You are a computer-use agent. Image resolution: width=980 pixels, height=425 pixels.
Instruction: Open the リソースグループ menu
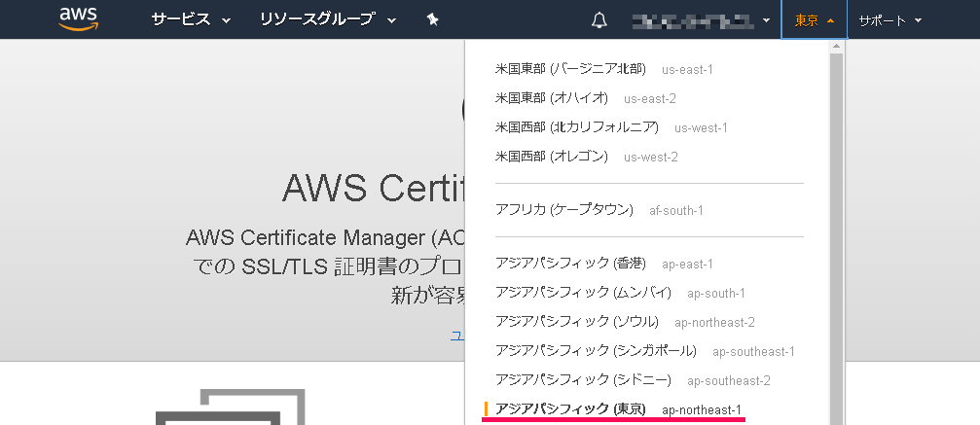click(x=328, y=19)
